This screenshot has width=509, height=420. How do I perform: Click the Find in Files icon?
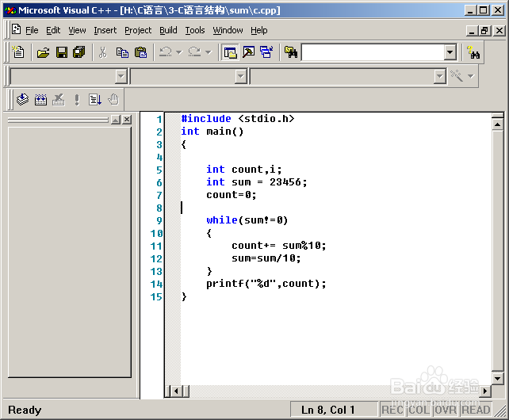pos(291,52)
